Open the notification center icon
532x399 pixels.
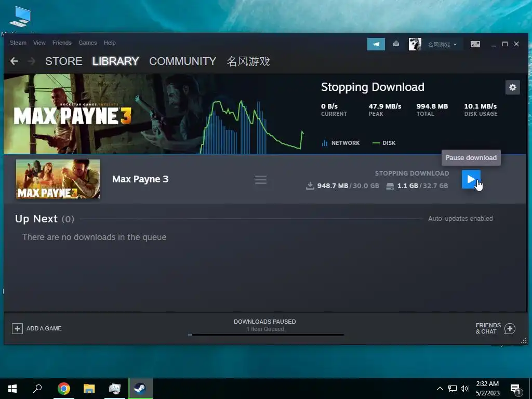[x=516, y=390]
